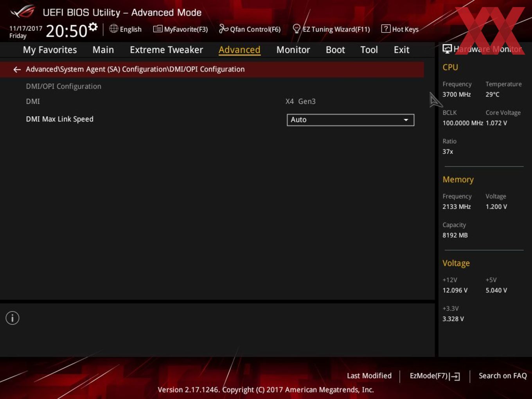Click the X4 Gen3 value

click(x=300, y=101)
